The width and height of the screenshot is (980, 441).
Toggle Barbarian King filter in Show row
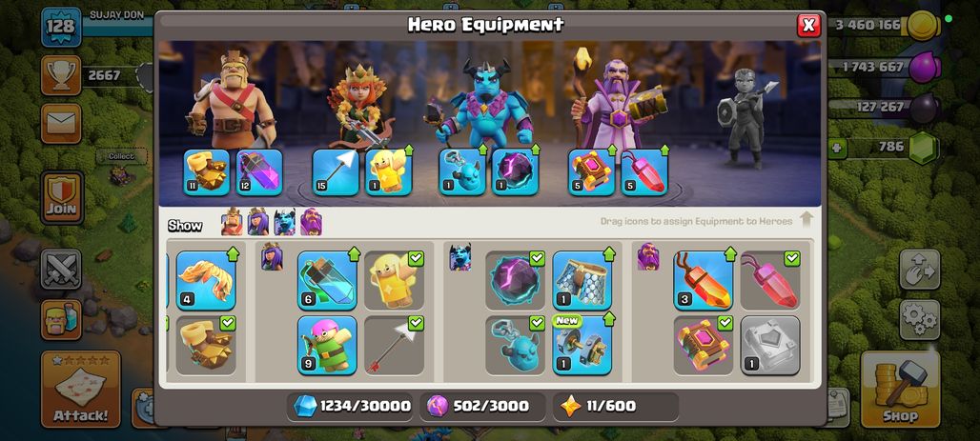click(x=232, y=222)
